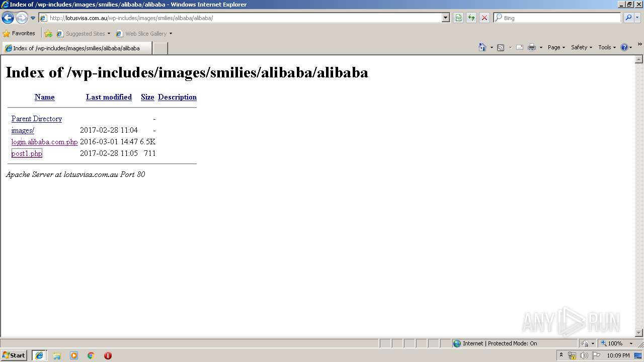The height and width of the screenshot is (362, 644).
Task: Click the Help question mark icon
Action: (624, 47)
